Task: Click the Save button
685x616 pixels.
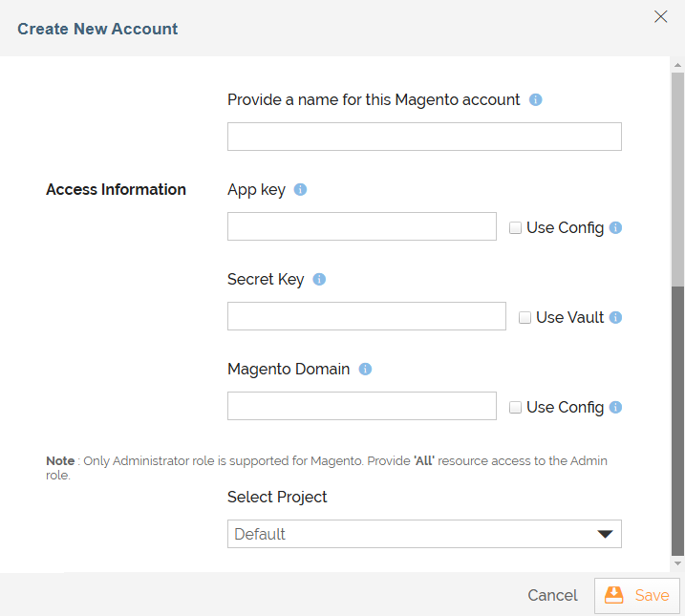Action: [x=637, y=596]
